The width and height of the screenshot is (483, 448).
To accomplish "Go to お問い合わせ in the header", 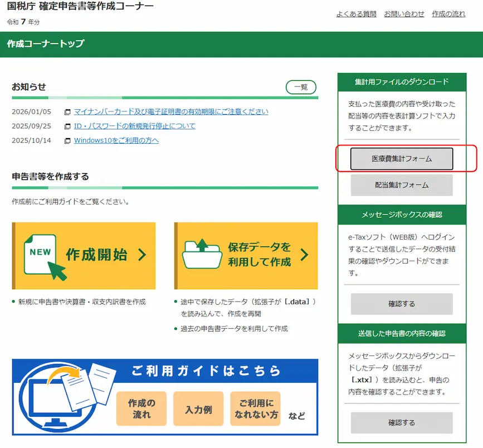I will pos(404,14).
